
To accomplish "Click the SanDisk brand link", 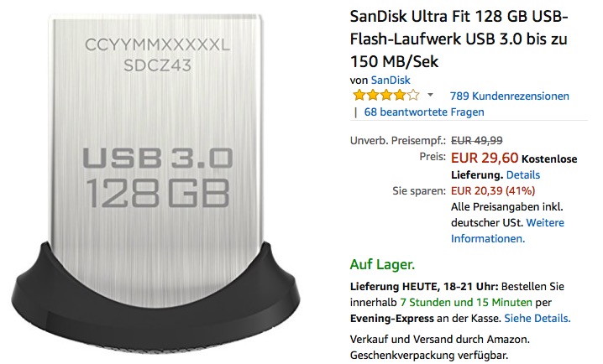I will (x=391, y=80).
